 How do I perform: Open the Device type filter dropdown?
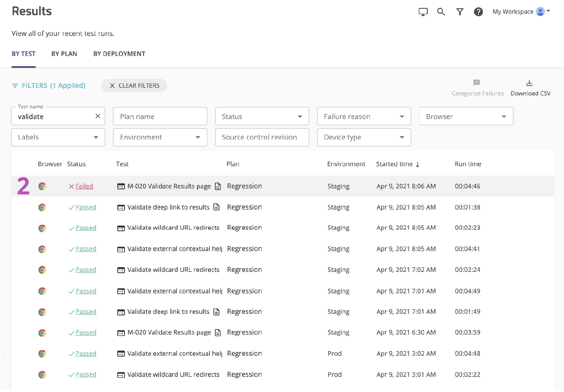tap(364, 137)
